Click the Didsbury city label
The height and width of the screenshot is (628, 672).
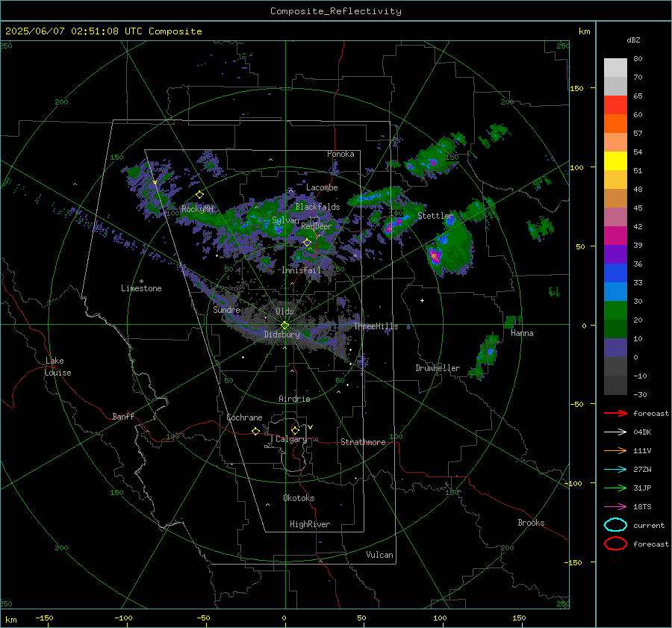point(282,335)
